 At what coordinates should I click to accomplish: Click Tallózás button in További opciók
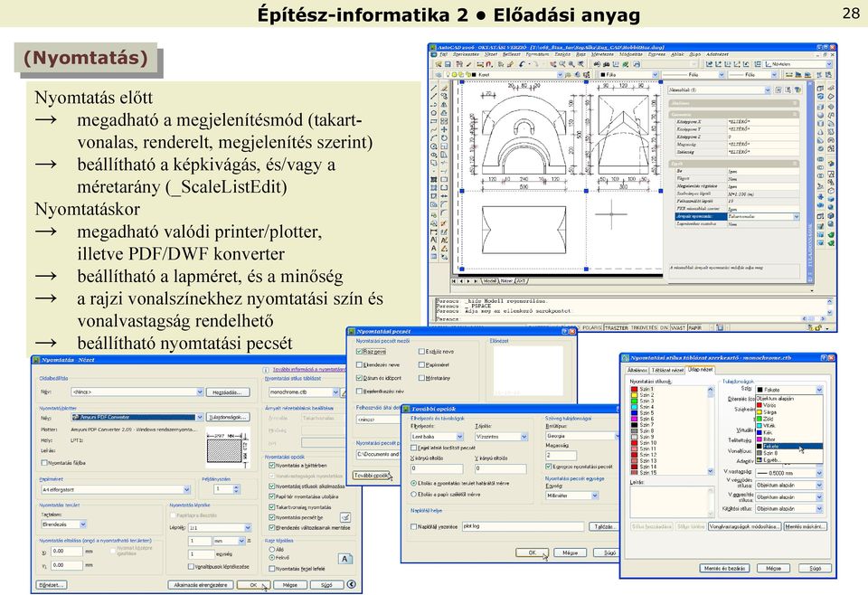[603, 527]
